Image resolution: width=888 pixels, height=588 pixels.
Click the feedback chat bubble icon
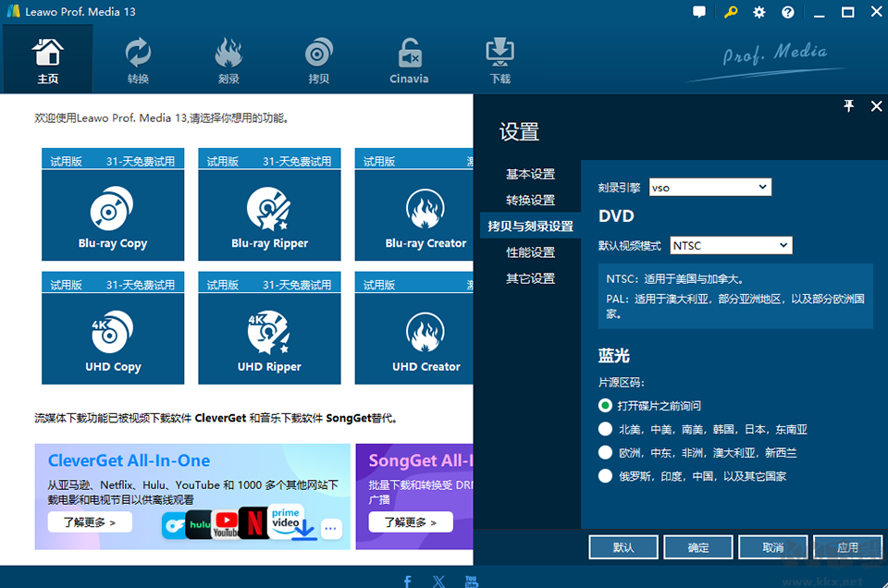[699, 12]
